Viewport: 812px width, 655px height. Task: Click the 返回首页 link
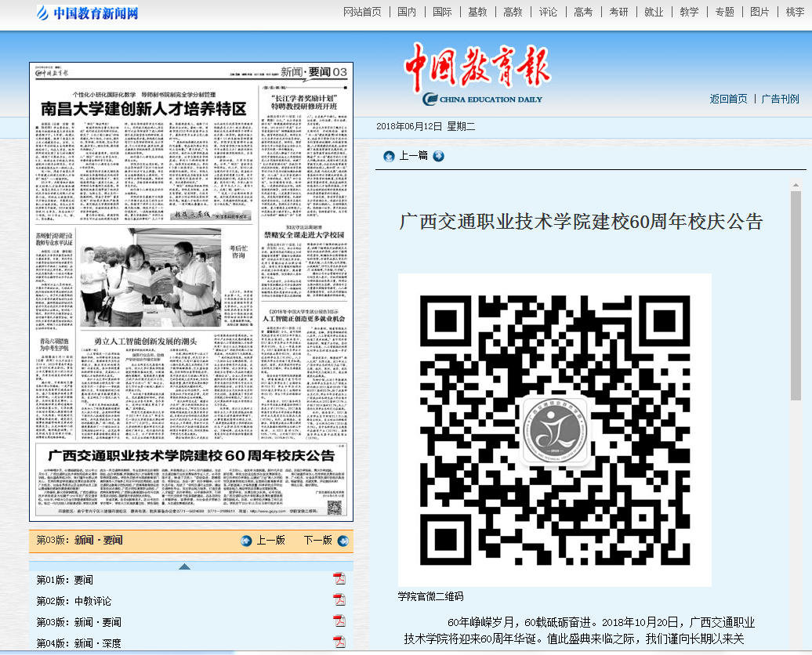click(x=728, y=99)
